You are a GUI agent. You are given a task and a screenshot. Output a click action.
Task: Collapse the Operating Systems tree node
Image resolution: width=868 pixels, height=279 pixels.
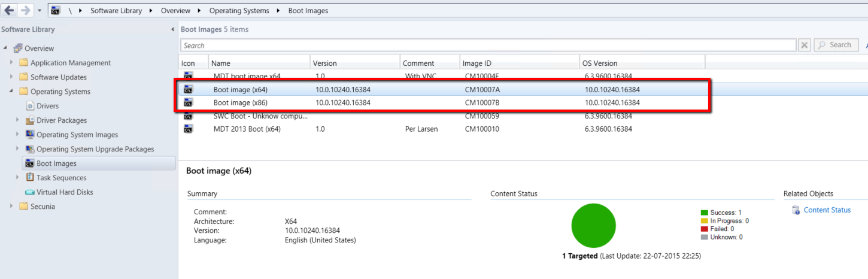pos(11,92)
